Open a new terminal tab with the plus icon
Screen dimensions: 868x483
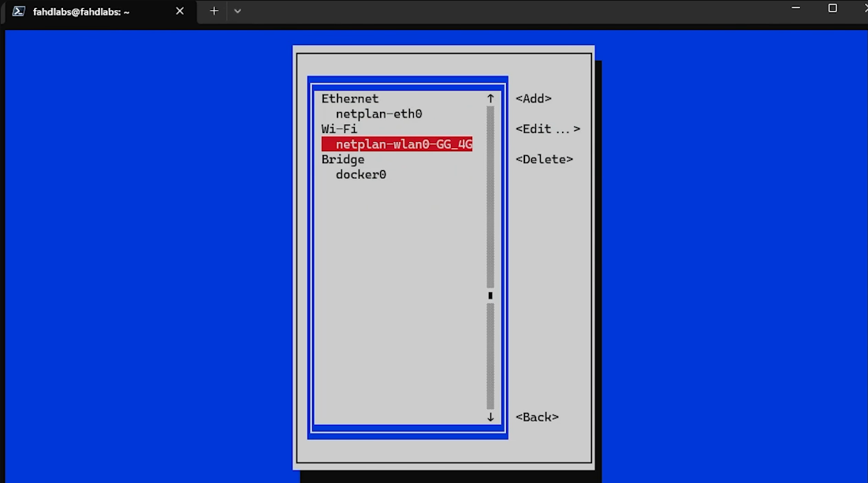(x=213, y=11)
